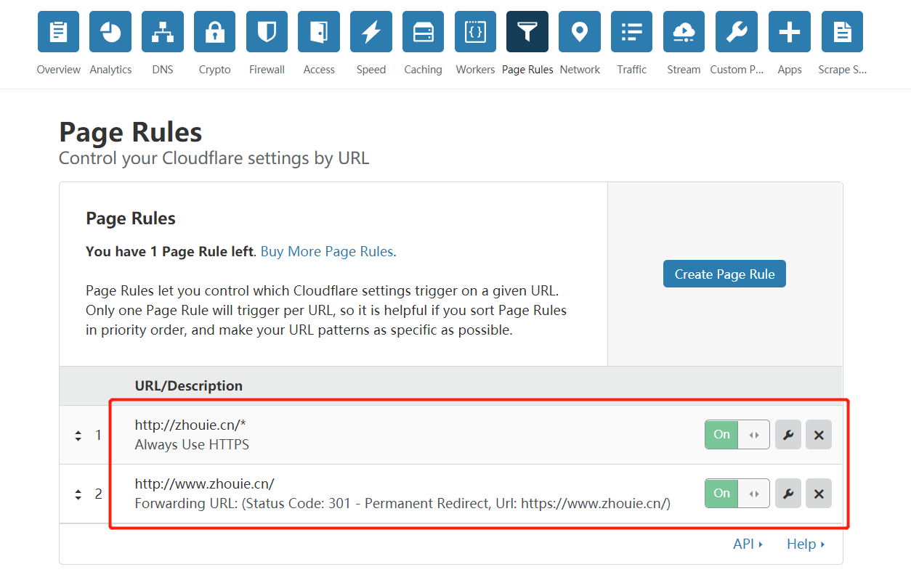Open the Workers code braces icon
The width and height of the screenshot is (911, 588).
point(475,32)
